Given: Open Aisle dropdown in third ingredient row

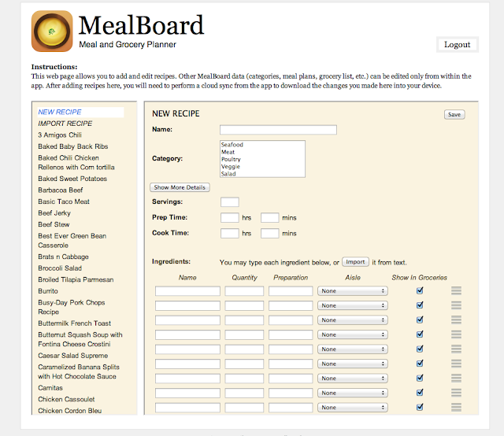Looking at the screenshot, I should [353, 320].
